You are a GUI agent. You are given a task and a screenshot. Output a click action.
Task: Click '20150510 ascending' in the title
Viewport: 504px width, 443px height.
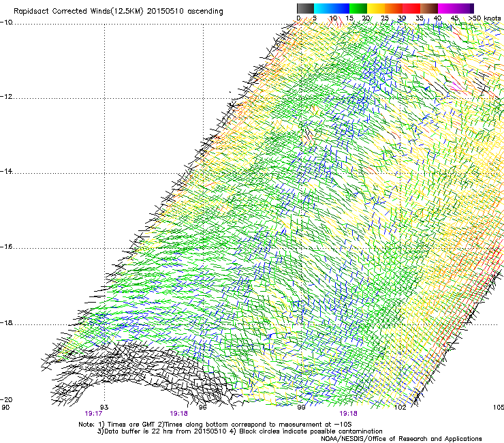(x=185, y=12)
